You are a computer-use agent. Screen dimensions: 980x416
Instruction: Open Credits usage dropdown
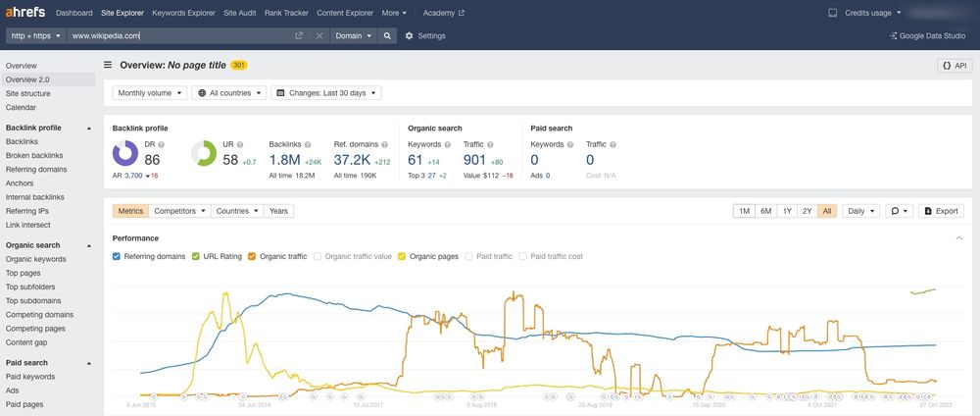point(872,13)
